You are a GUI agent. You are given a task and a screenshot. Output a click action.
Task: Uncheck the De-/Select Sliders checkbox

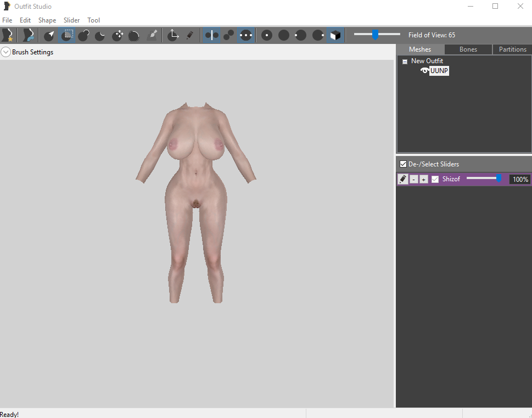[403, 164]
